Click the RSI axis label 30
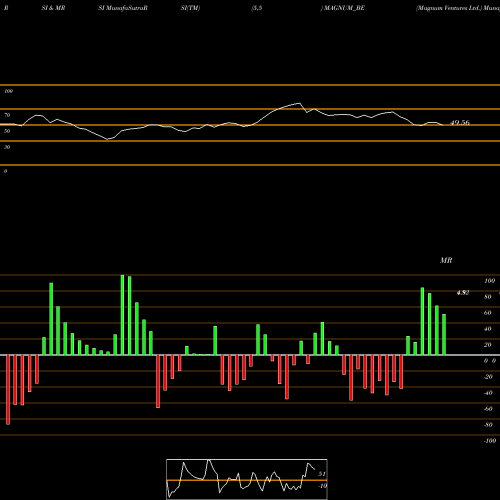This screenshot has height=500, width=500. coord(7,147)
